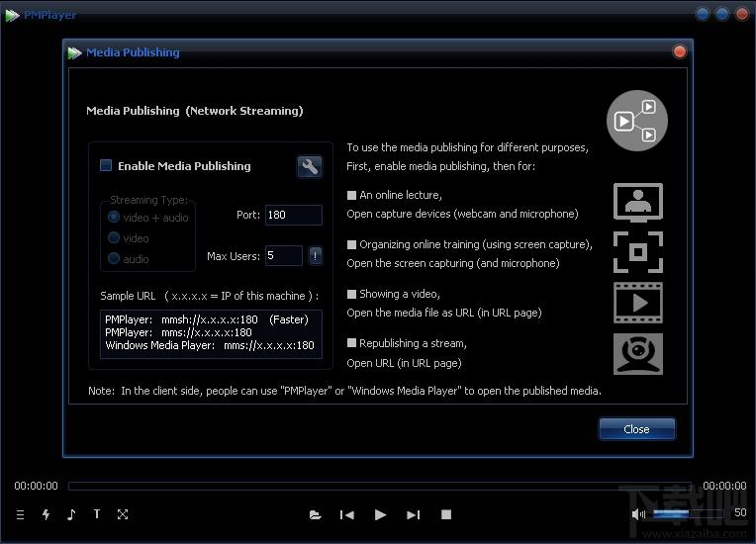Viewport: 756px width, 544px height.
Task: Click the lightning bolt icon in player bar
Action: click(x=46, y=514)
